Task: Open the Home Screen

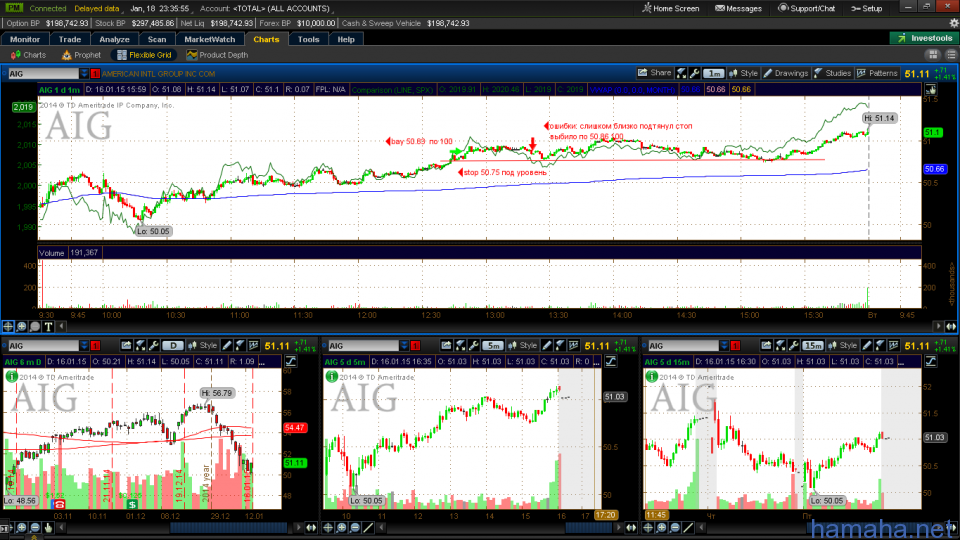Action: pos(670,9)
